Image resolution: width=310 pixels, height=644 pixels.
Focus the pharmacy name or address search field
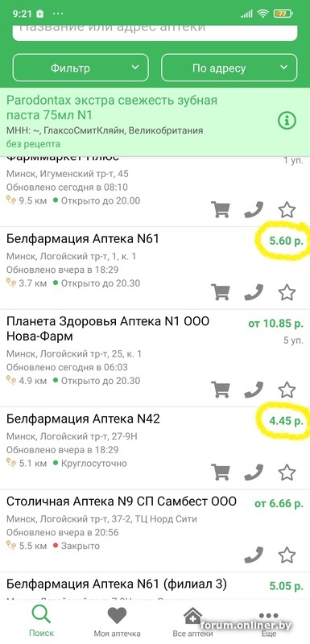pos(155,30)
